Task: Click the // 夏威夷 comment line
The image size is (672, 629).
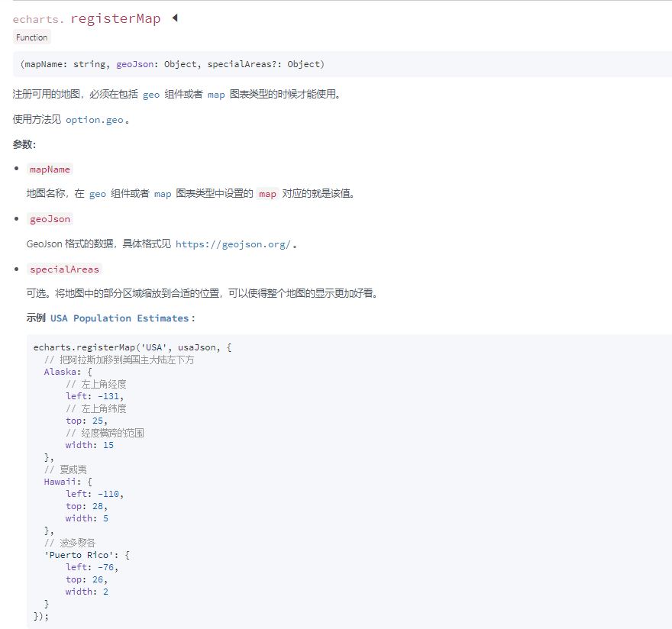Action: (x=65, y=469)
